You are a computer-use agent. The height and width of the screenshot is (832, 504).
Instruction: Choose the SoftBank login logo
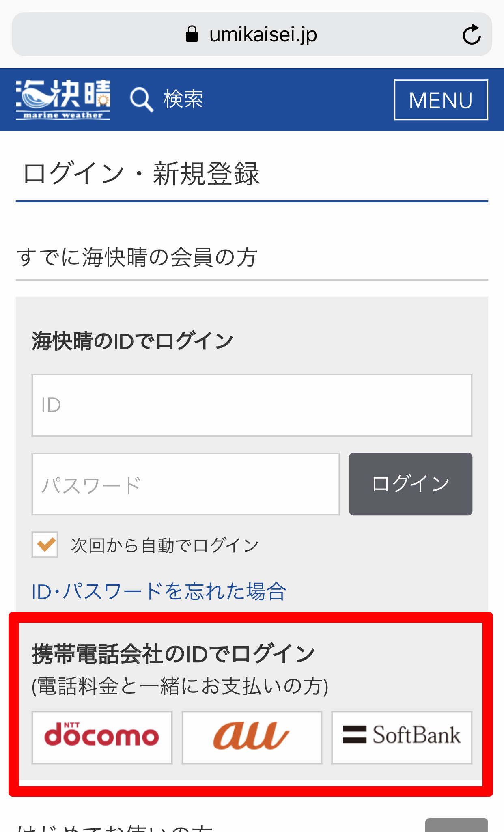coord(402,737)
